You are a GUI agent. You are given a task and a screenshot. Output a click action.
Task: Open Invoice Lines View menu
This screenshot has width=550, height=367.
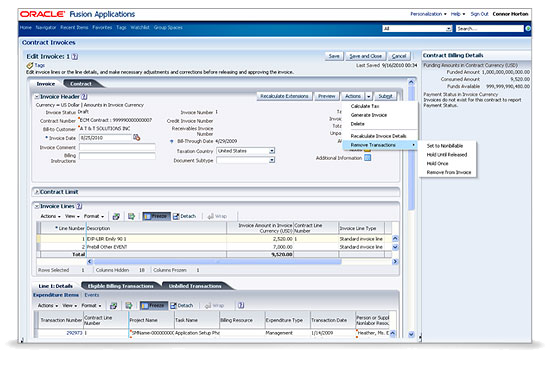(x=72, y=216)
